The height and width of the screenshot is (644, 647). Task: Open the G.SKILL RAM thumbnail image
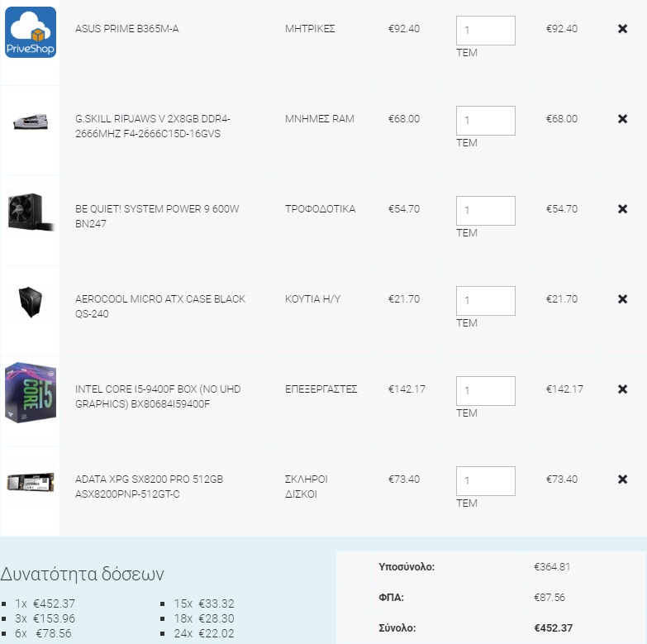tap(30, 122)
